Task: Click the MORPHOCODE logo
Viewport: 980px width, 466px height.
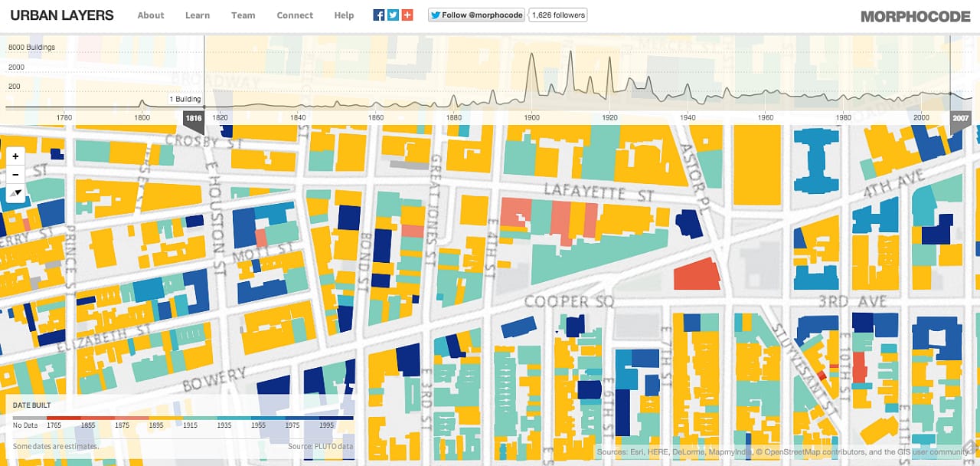Action: 916,15
